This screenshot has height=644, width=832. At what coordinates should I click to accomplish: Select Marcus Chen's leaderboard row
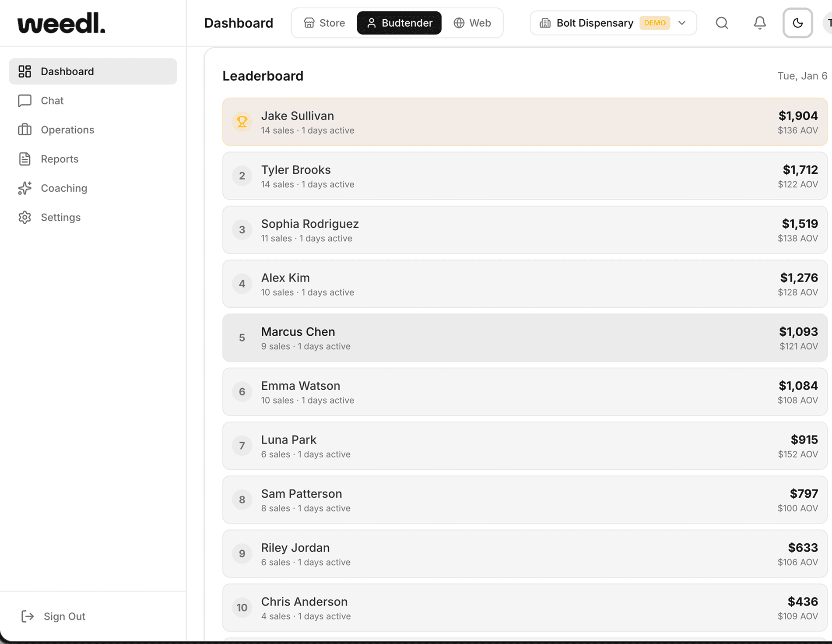(x=481, y=338)
